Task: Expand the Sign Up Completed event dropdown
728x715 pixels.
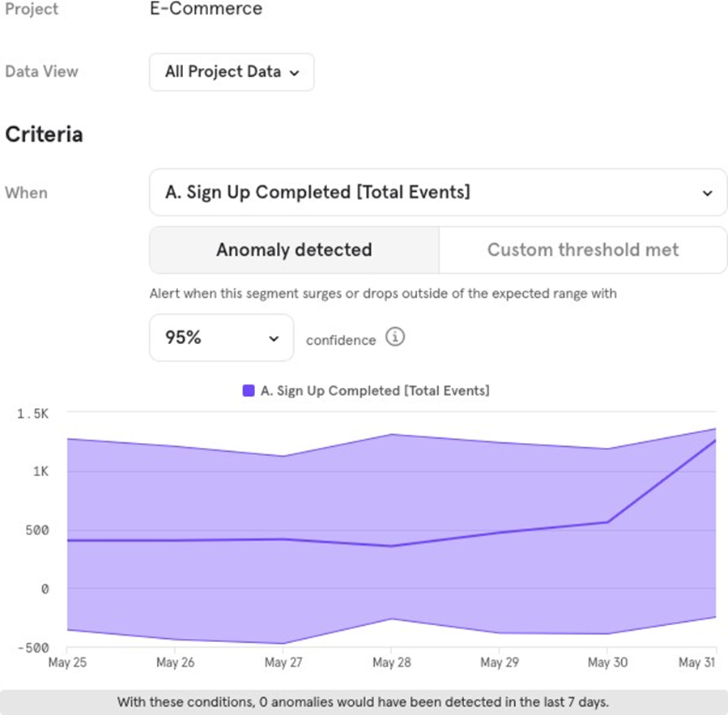Action: 437,193
